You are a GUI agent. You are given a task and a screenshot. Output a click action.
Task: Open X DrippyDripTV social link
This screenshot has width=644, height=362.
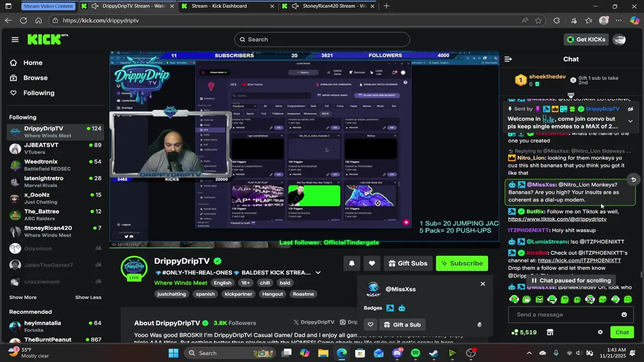coord(314,322)
